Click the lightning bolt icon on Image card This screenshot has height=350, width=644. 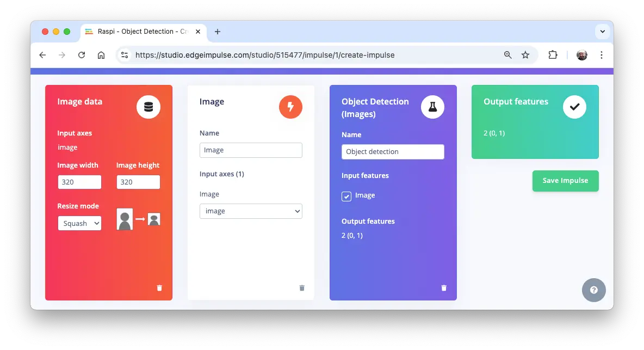click(x=290, y=107)
